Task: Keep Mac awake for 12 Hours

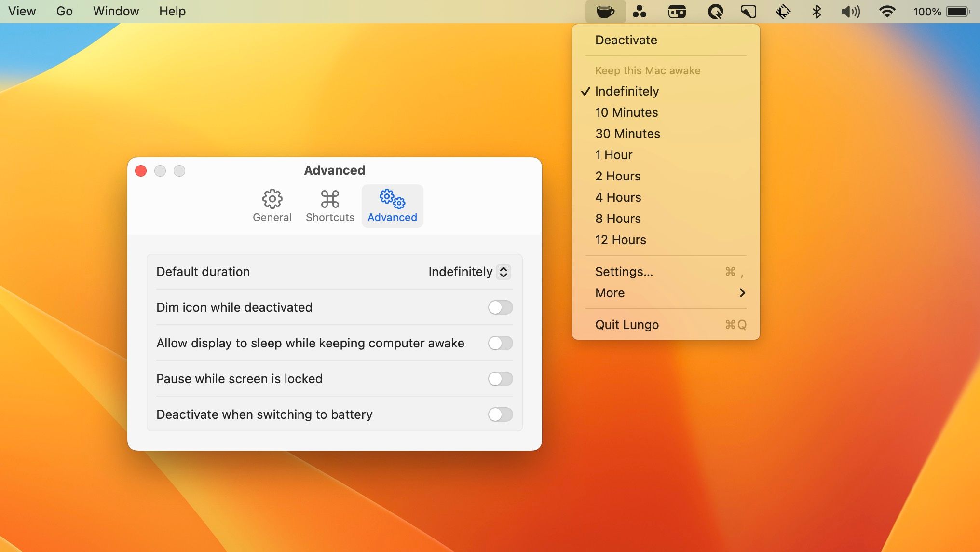Action: pyautogui.click(x=666, y=240)
